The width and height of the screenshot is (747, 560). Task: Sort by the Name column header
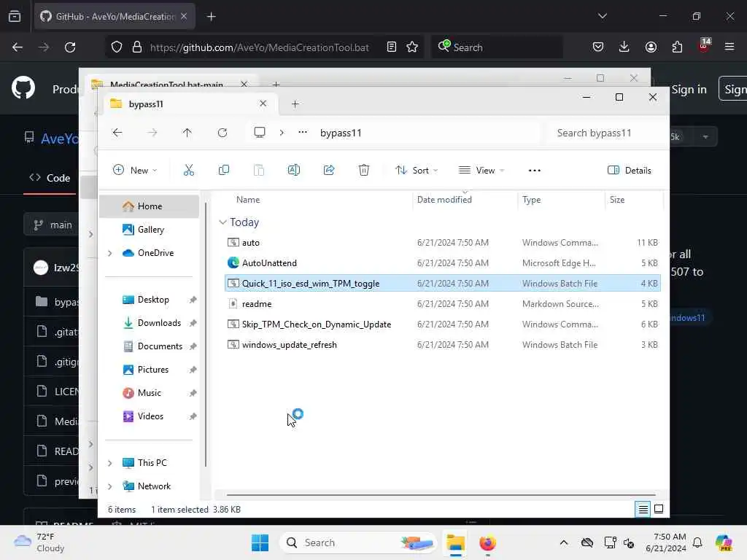248,200
